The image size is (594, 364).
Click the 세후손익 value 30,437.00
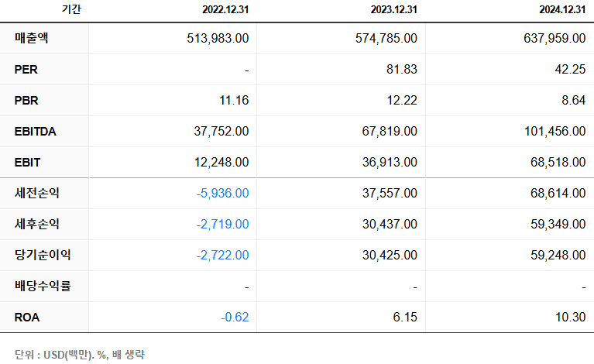[x=390, y=225]
